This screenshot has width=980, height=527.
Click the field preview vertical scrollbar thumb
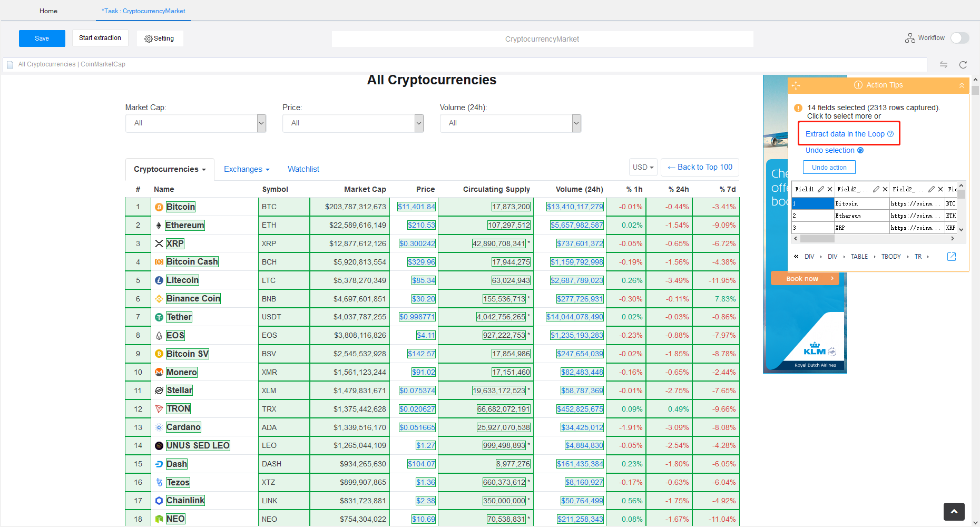coord(962,194)
